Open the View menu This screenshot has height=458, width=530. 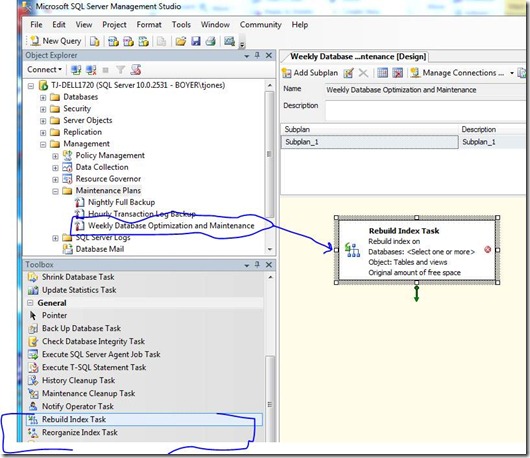pyautogui.click(x=83, y=25)
